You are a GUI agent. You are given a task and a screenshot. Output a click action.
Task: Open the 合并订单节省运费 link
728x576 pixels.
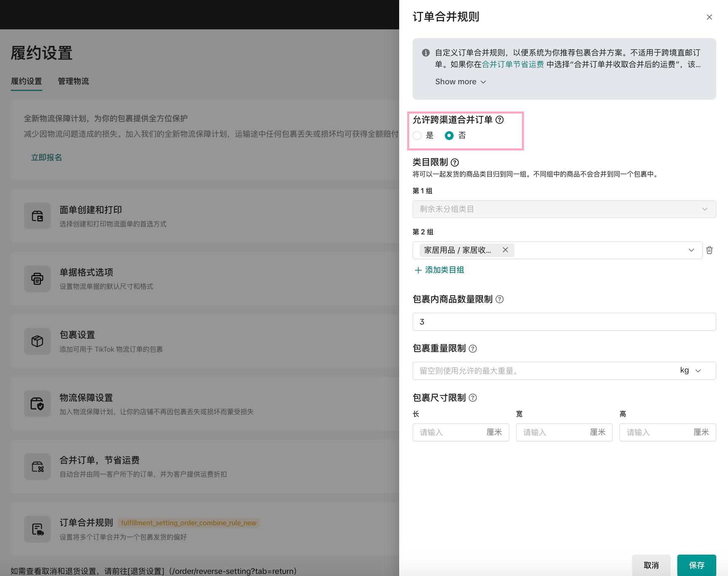pyautogui.click(x=513, y=64)
